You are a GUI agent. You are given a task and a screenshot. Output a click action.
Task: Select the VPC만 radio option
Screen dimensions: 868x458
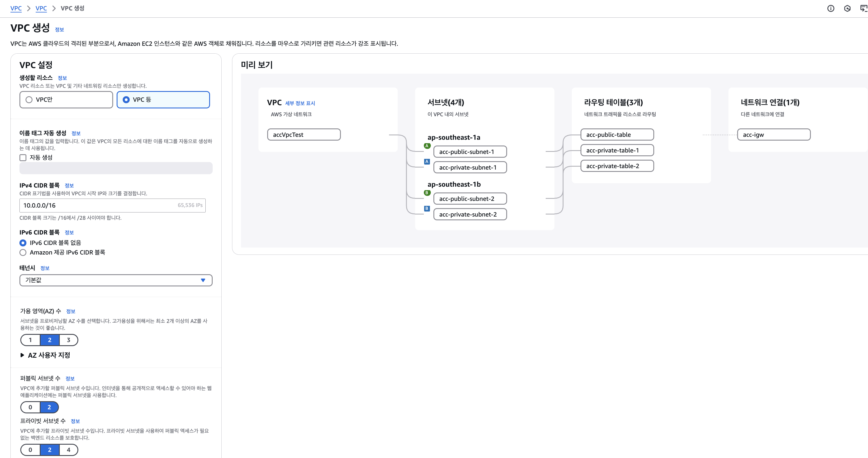point(29,100)
